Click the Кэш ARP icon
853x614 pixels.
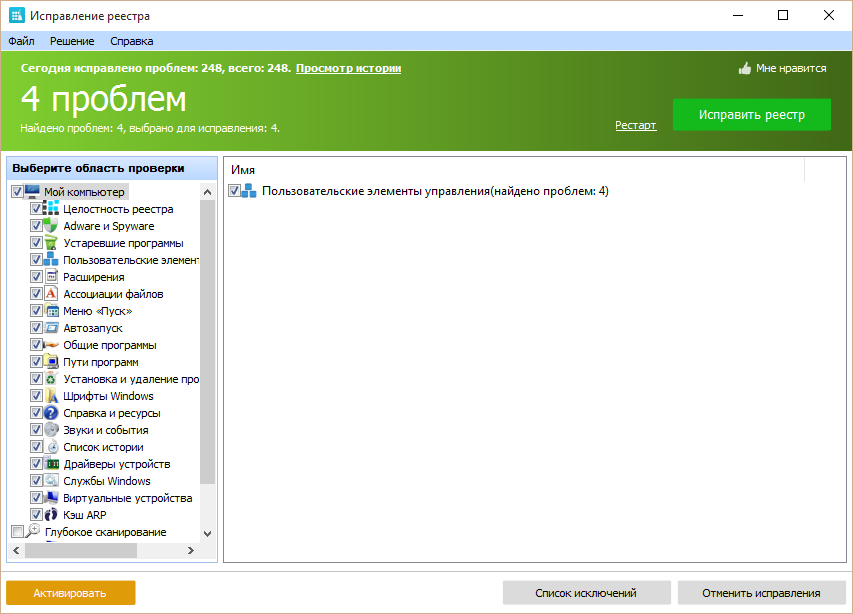click(52, 515)
